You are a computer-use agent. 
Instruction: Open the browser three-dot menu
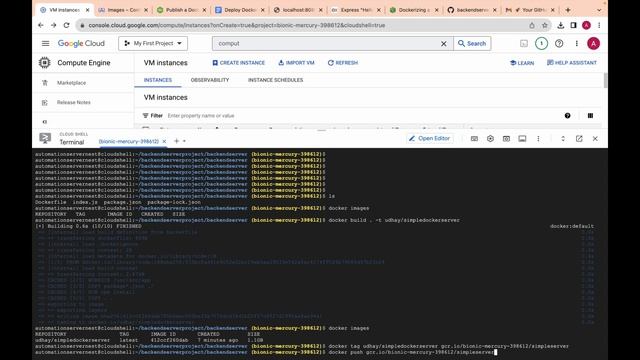(x=599, y=25)
